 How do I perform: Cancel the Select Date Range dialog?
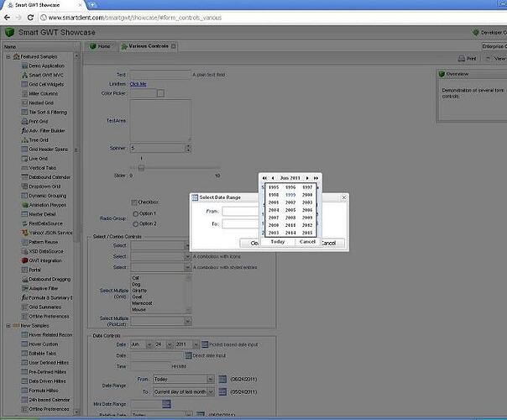point(332,243)
